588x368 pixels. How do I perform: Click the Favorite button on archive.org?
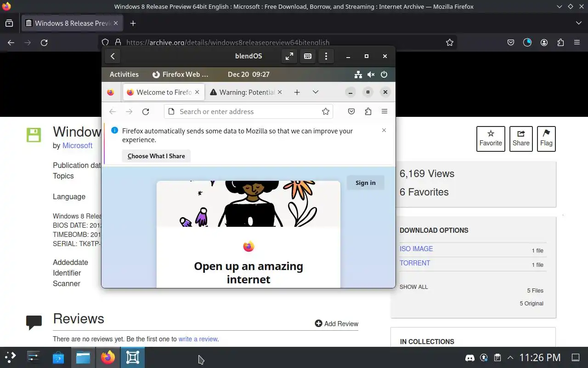pyautogui.click(x=491, y=138)
